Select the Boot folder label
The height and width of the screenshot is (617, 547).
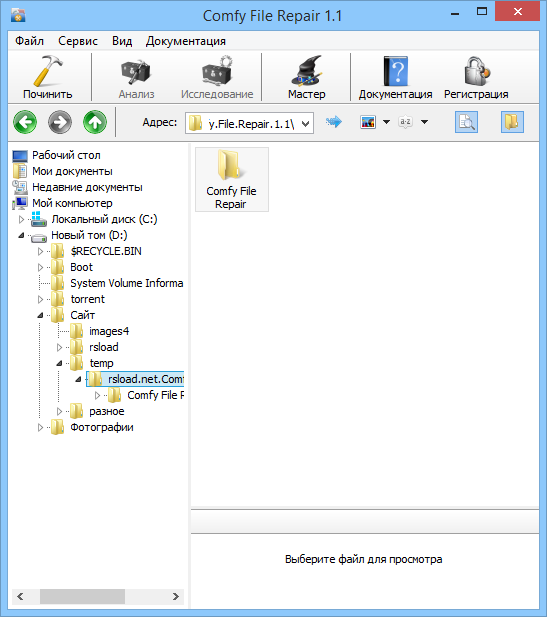pyautogui.click(x=81, y=268)
